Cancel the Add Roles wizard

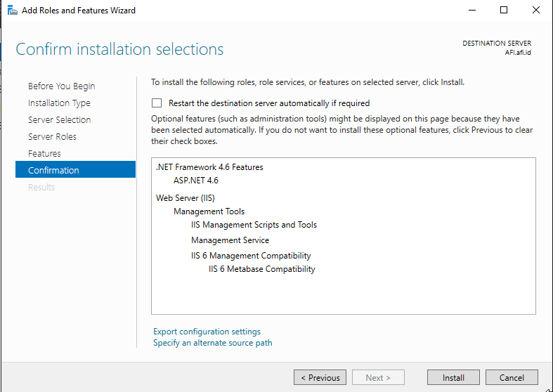[512, 377]
